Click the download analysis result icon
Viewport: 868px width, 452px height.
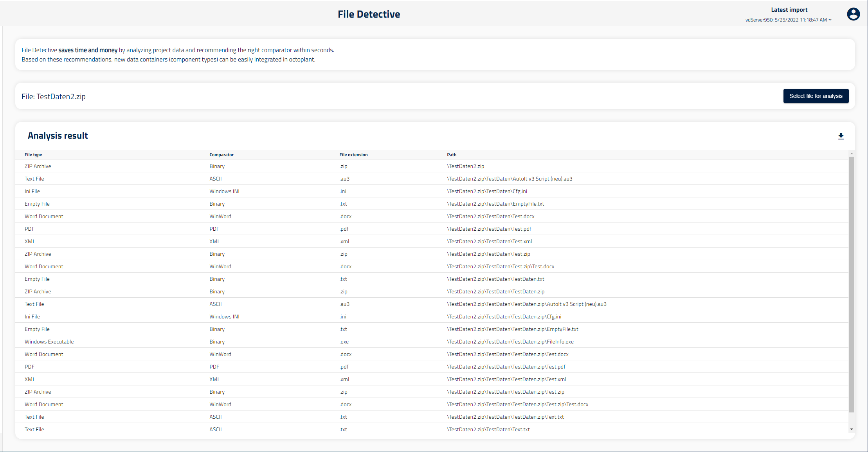point(841,136)
